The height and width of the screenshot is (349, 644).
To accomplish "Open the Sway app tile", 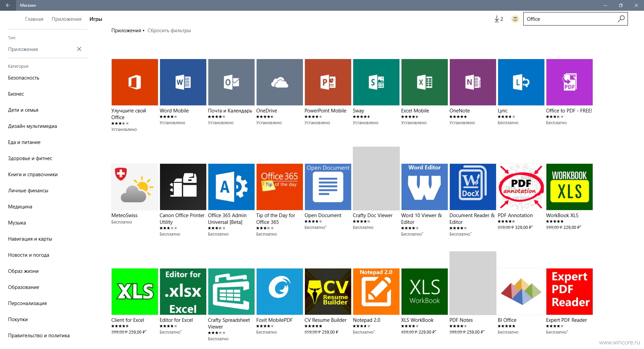I will [376, 82].
